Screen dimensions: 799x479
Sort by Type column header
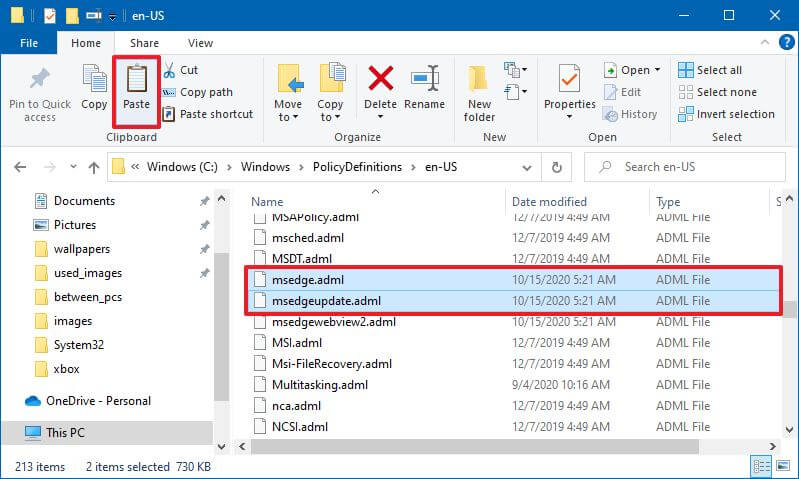[x=668, y=202]
